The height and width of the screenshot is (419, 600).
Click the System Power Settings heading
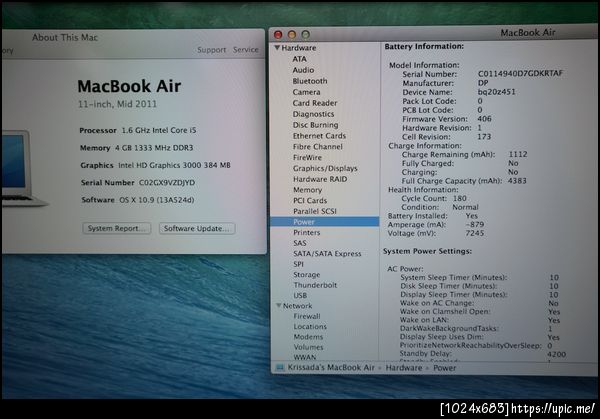coord(427,251)
